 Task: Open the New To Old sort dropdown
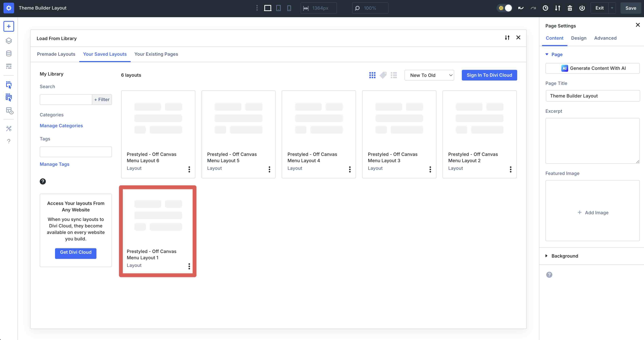click(x=429, y=75)
